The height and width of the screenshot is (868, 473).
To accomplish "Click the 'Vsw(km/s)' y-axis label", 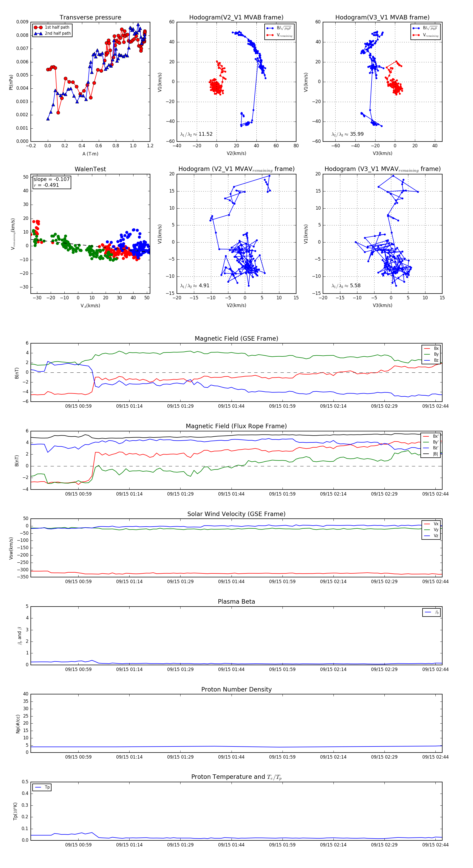I will point(11,548).
